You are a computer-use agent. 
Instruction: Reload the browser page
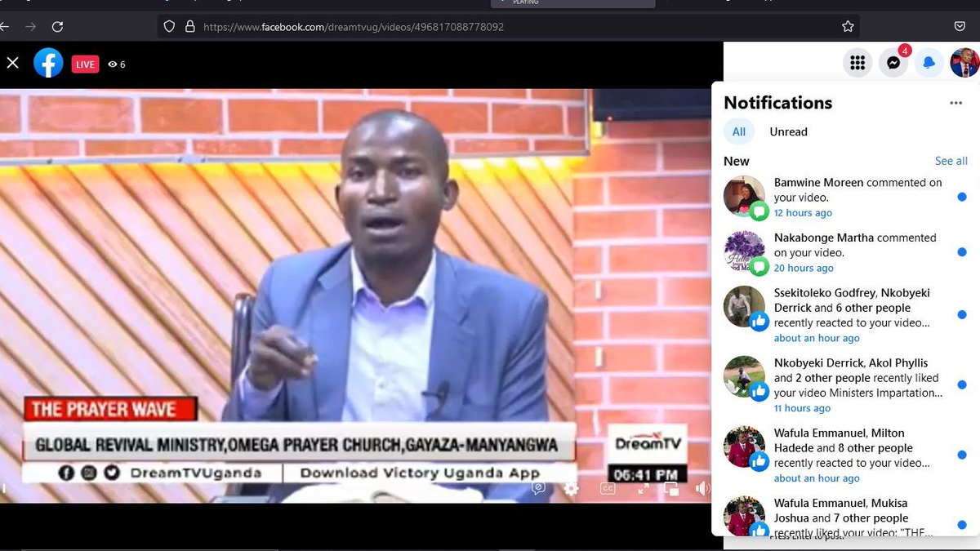coord(57,26)
